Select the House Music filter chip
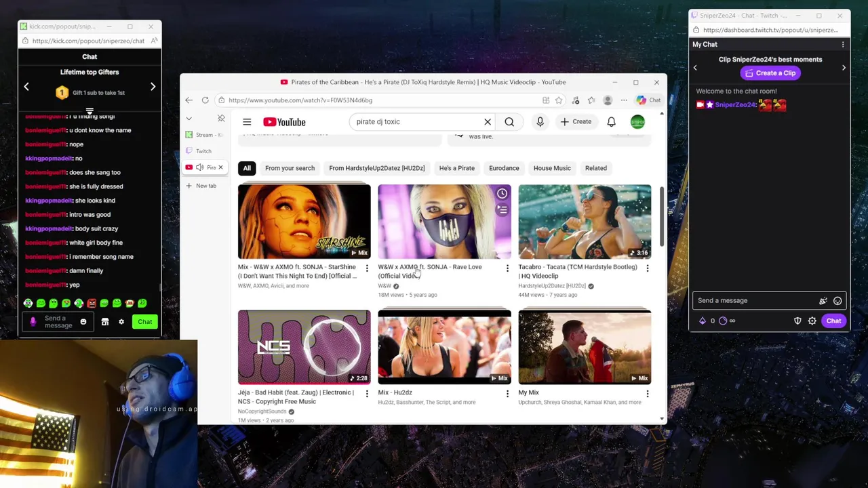Screen dimensions: 868x488 [x=552, y=168]
